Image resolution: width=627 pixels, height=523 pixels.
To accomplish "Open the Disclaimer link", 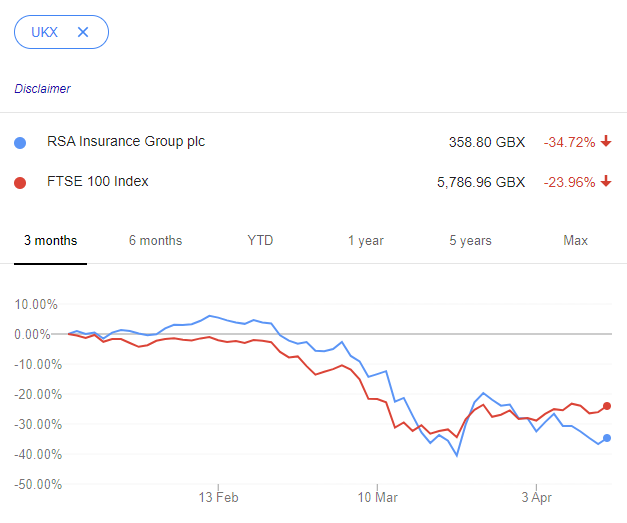I will (x=42, y=88).
